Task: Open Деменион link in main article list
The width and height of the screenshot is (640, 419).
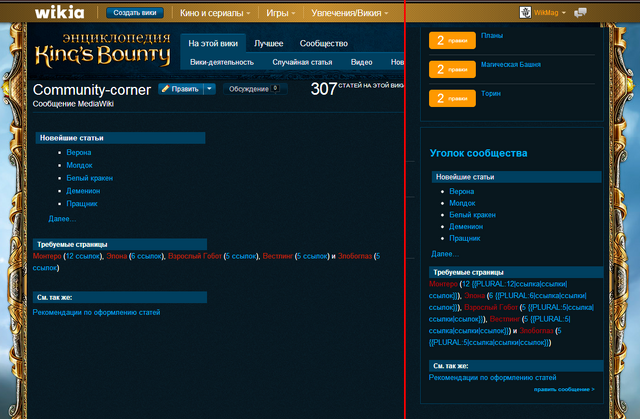Action: [83, 191]
